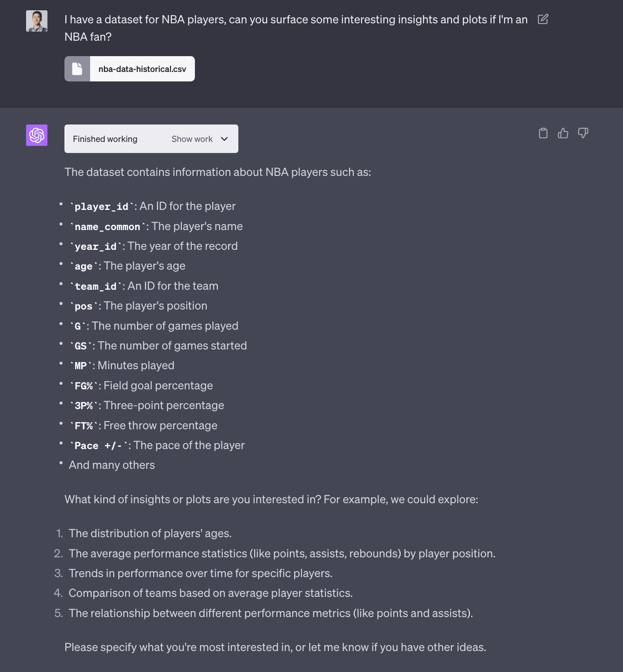Viewport: 623px width, 672px height.
Task: Select the distribution of players' ages suggestion
Action: click(x=150, y=534)
